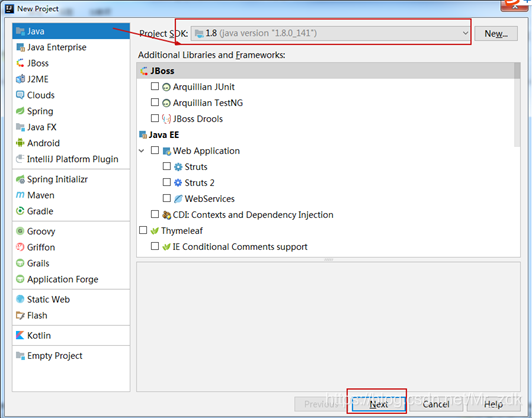The width and height of the screenshot is (532, 418).
Task: Enable the Arquillian TestNG checkbox
Action: coord(155,102)
